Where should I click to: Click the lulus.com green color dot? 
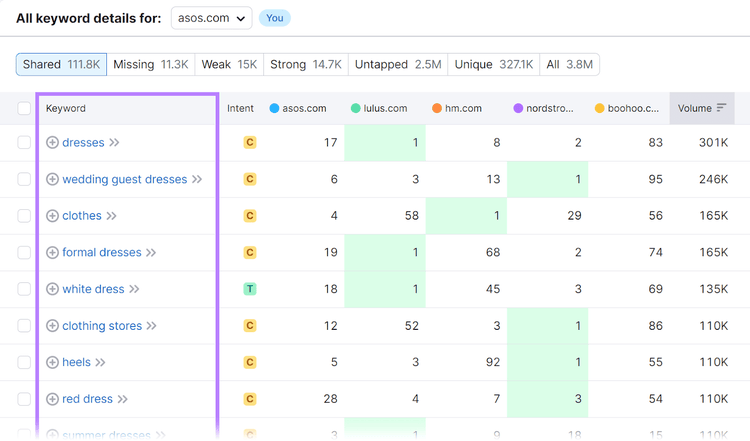click(x=355, y=108)
